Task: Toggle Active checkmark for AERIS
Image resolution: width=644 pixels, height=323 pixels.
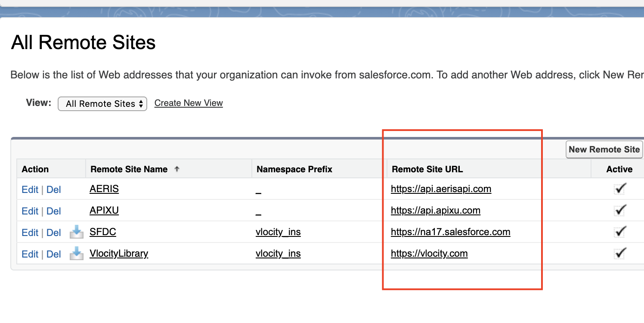Action: (620, 189)
